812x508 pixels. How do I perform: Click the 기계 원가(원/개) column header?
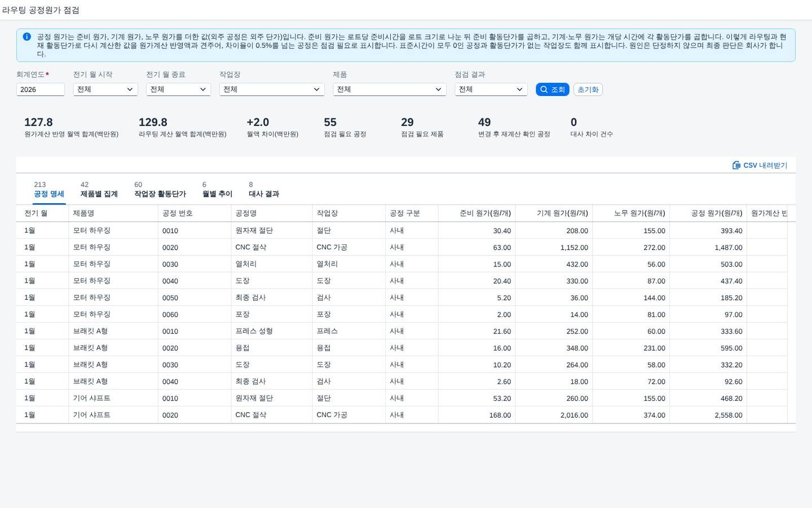(554, 213)
